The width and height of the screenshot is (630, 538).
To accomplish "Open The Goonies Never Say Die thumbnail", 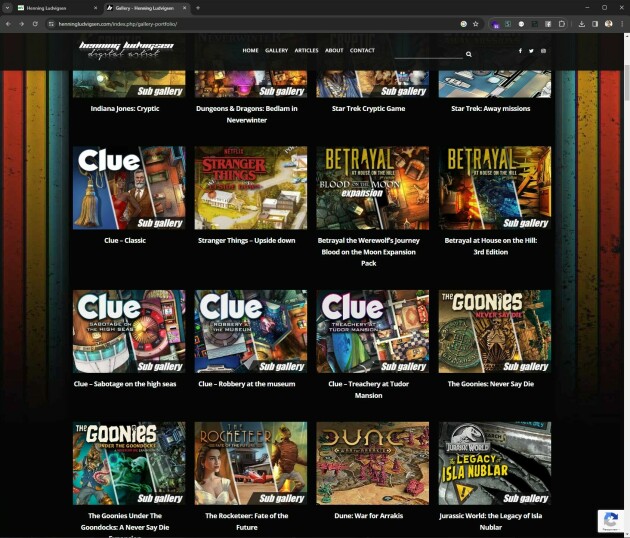I will pyautogui.click(x=495, y=331).
